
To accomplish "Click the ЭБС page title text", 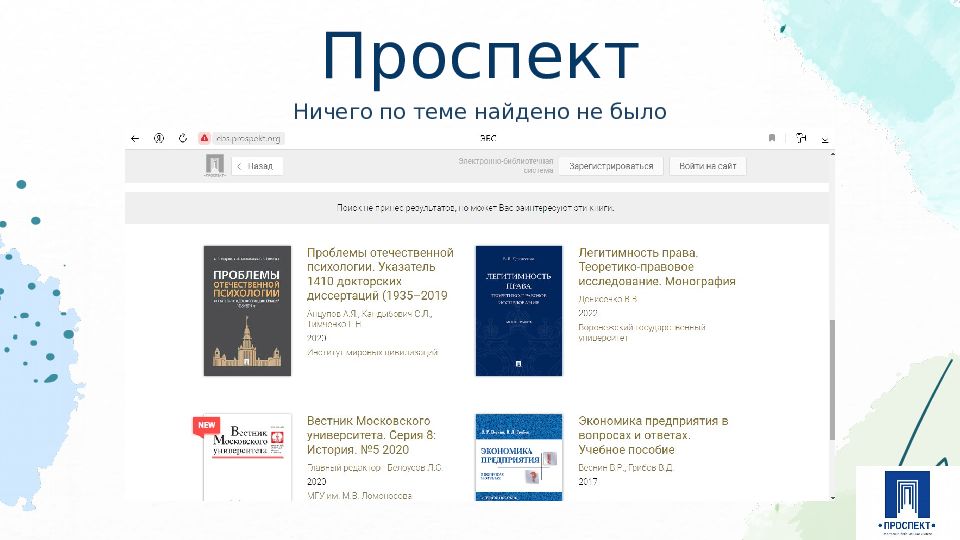I will coord(488,138).
